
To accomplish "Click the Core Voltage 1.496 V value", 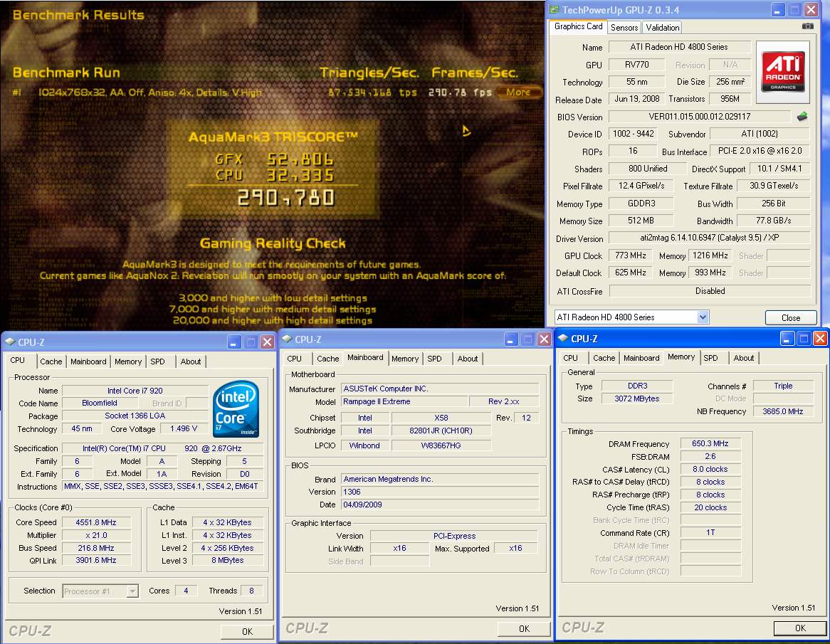I will pyautogui.click(x=184, y=428).
